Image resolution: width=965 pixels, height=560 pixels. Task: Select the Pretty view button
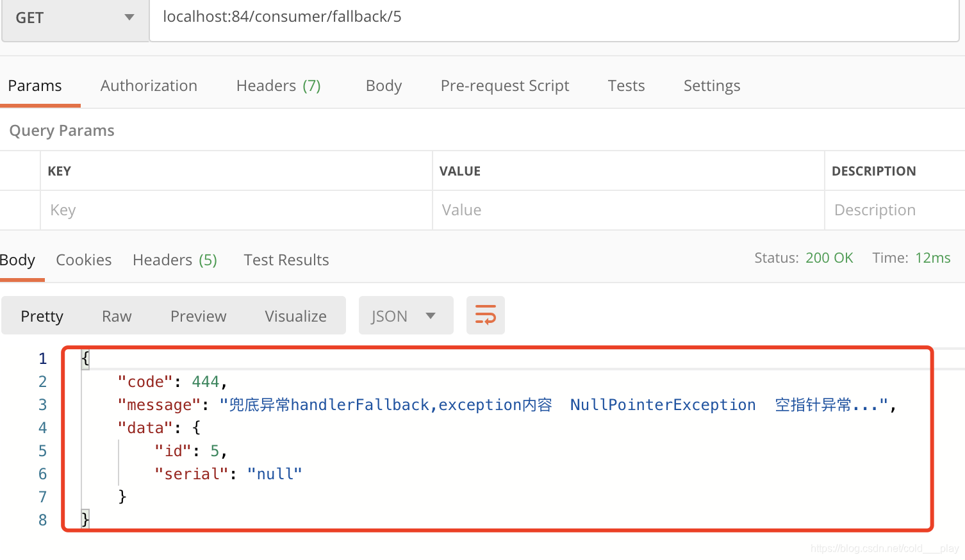[42, 316]
